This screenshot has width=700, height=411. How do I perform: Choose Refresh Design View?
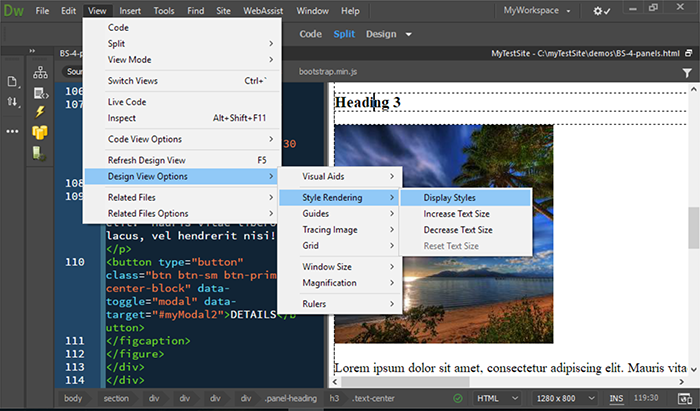[182, 160]
